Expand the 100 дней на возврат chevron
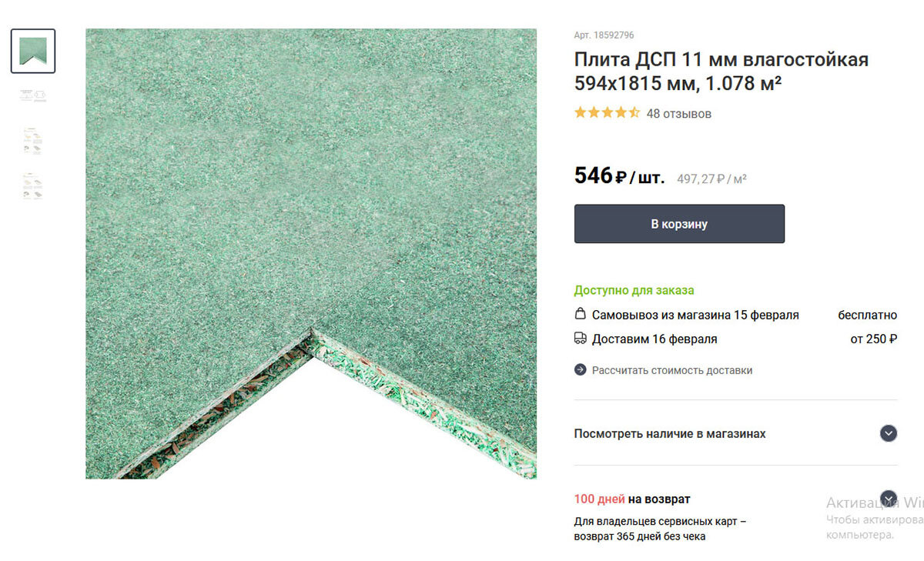Viewport: 924px width, 561px height. 889,498
